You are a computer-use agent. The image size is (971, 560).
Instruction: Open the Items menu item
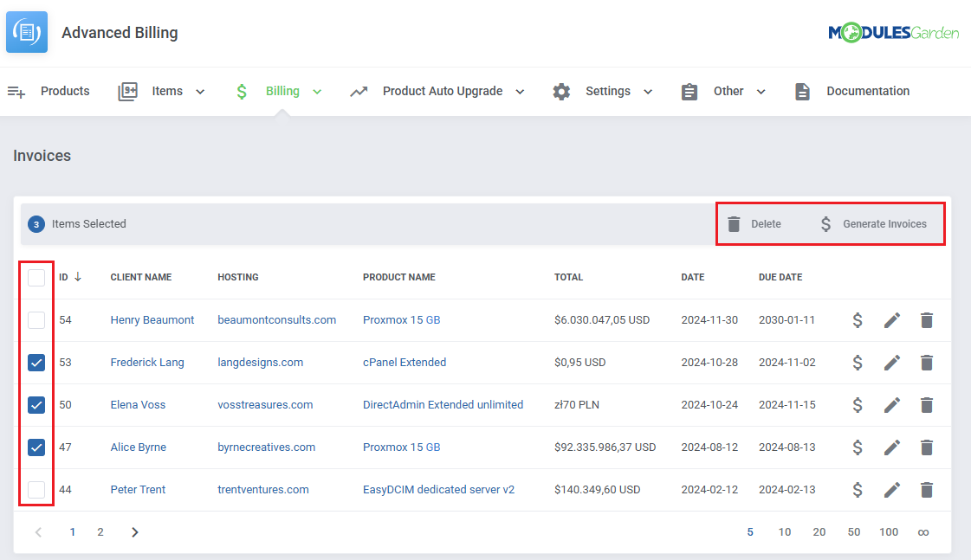(x=167, y=91)
